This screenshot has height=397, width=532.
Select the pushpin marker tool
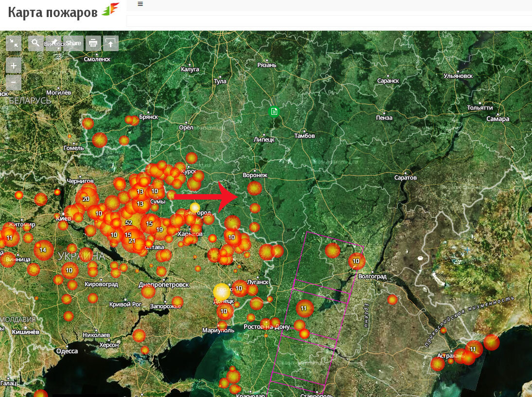(x=53, y=43)
